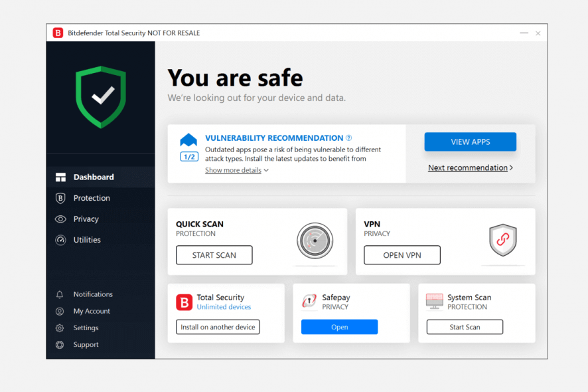Click the Bitdefender logo in title bar

point(58,33)
